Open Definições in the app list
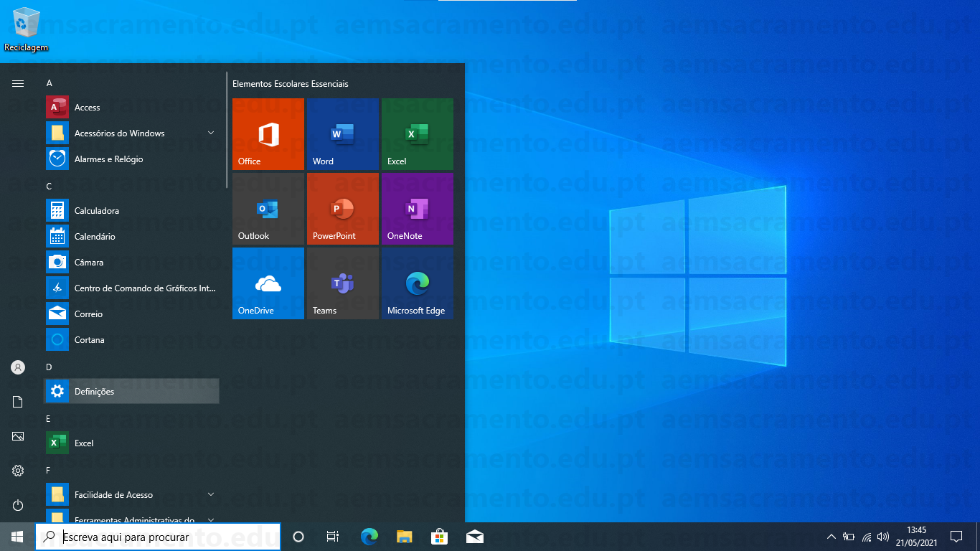The image size is (980, 551). (x=132, y=392)
